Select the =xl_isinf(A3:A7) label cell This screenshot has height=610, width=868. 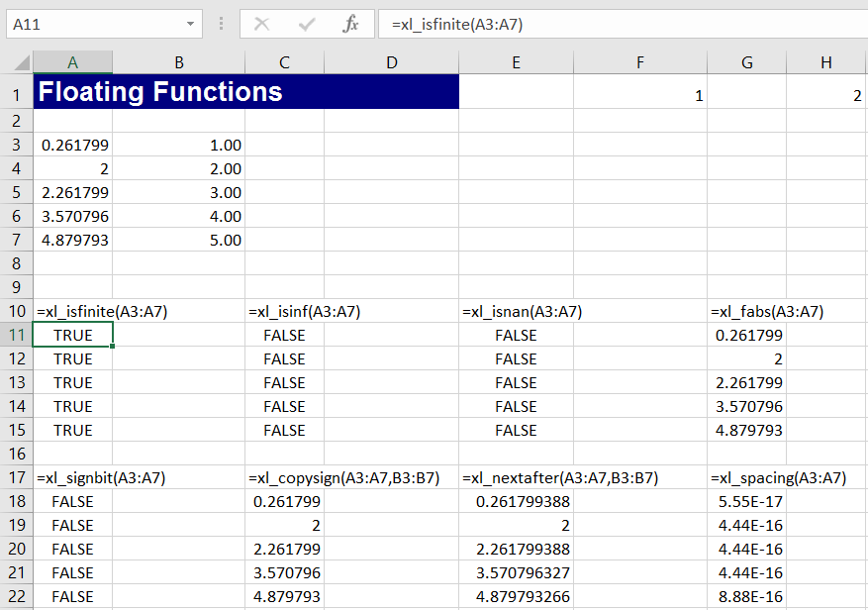coord(284,311)
